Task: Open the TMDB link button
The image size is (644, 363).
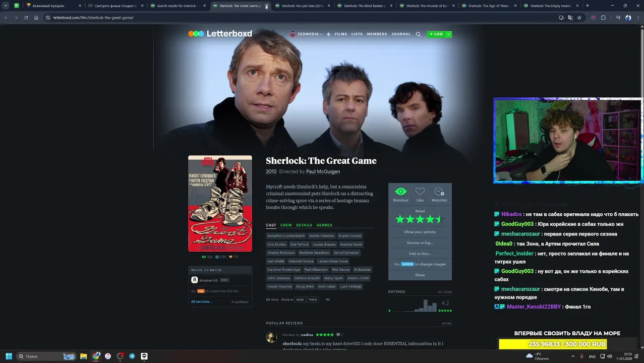Action: point(313,300)
